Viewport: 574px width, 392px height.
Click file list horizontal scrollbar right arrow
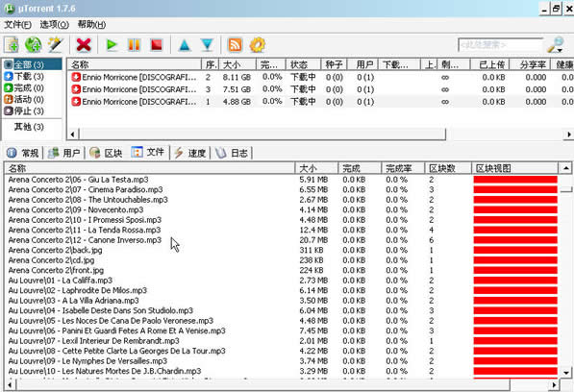(x=554, y=384)
